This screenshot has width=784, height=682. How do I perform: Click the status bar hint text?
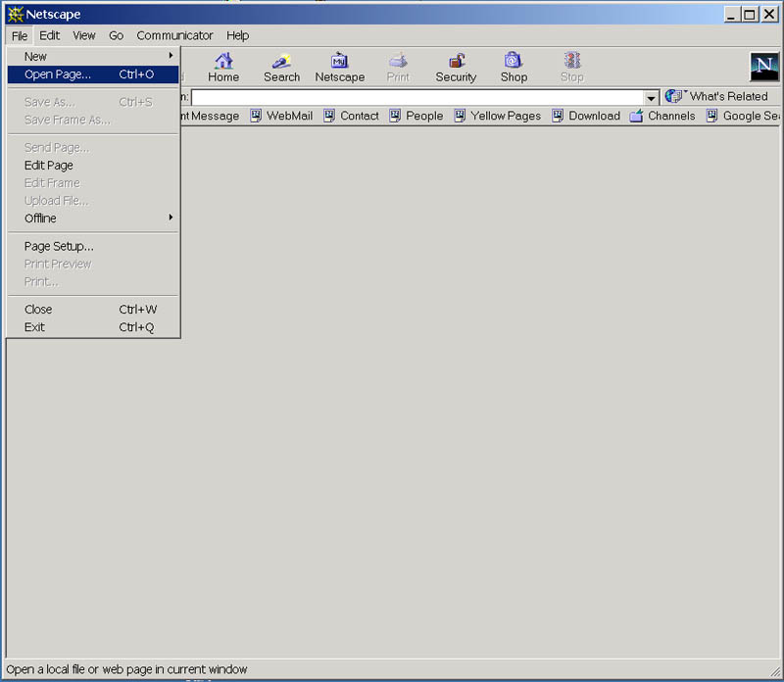126,669
